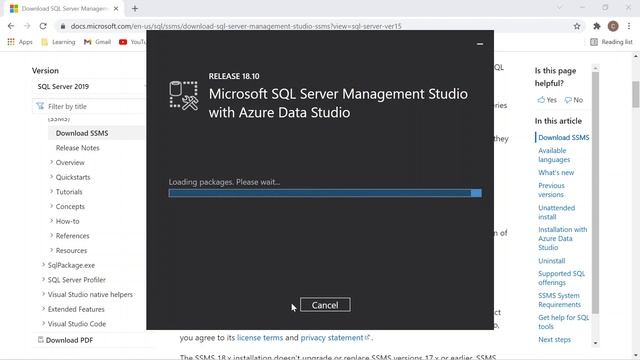640x360 pixels.
Task: Jump to SSMS System Requirements
Action: (560, 300)
